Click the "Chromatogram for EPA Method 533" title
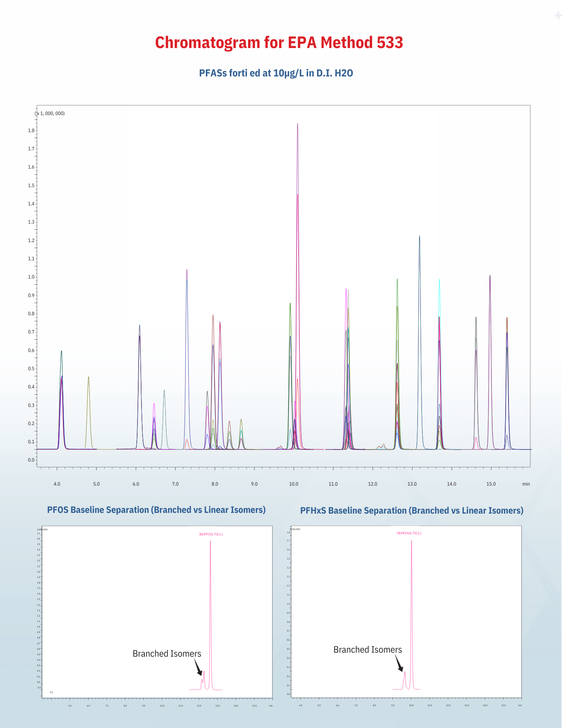Viewport: 562px width, 728px height. coord(279,43)
